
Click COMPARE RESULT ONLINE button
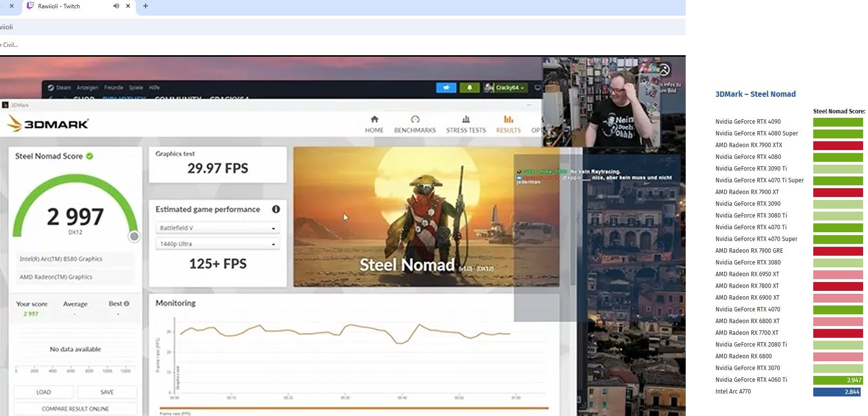[75, 409]
